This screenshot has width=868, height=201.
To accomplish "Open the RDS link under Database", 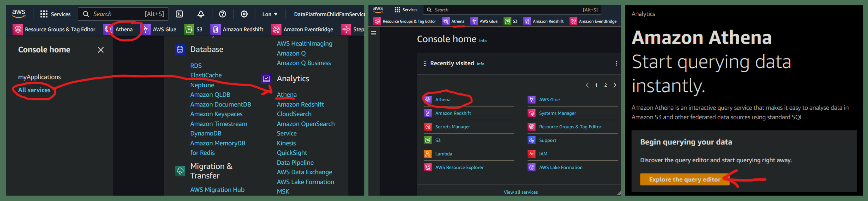I will coord(196,66).
